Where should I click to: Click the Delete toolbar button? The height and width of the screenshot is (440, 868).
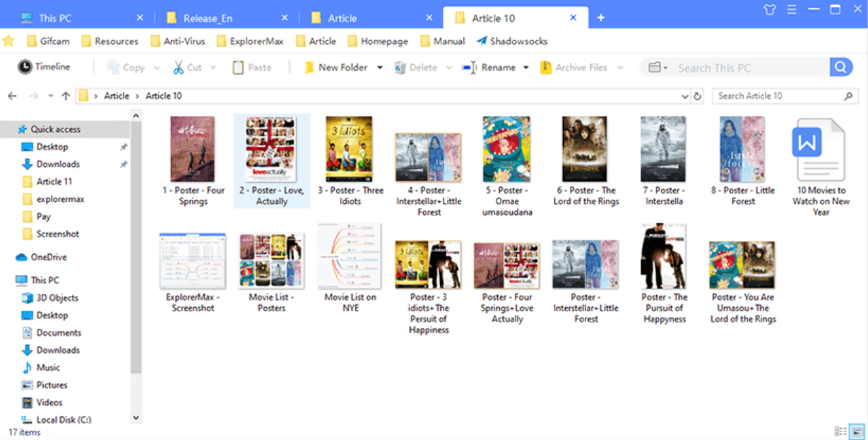416,67
